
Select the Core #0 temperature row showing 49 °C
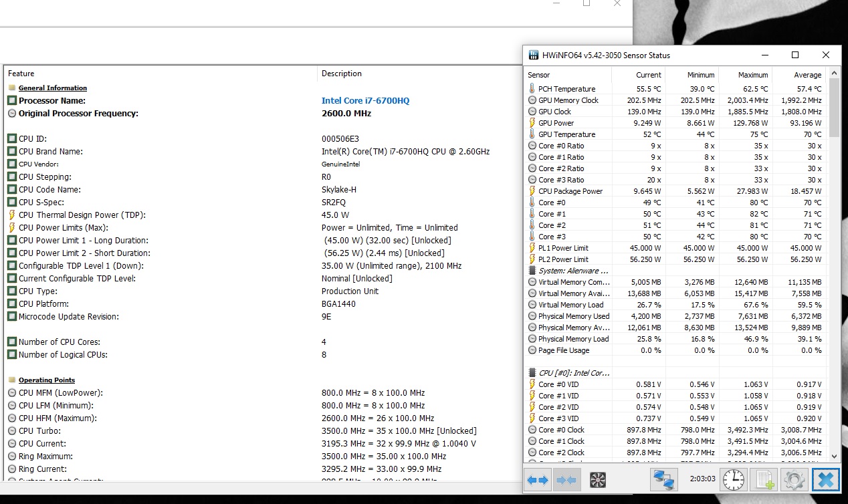click(675, 203)
